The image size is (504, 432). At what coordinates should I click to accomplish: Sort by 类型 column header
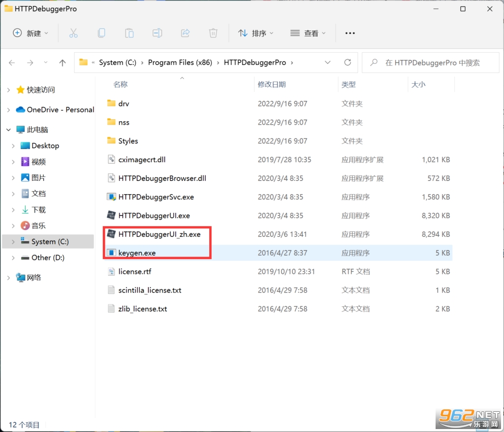[x=348, y=84]
